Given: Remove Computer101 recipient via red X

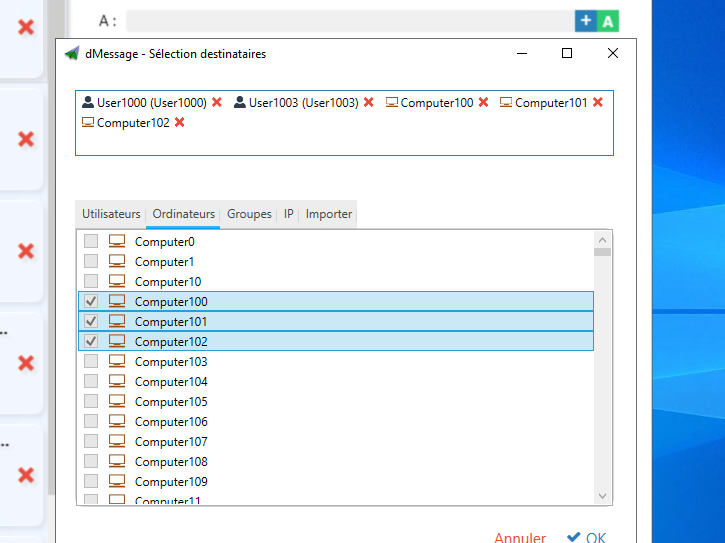Looking at the screenshot, I should 597,103.
